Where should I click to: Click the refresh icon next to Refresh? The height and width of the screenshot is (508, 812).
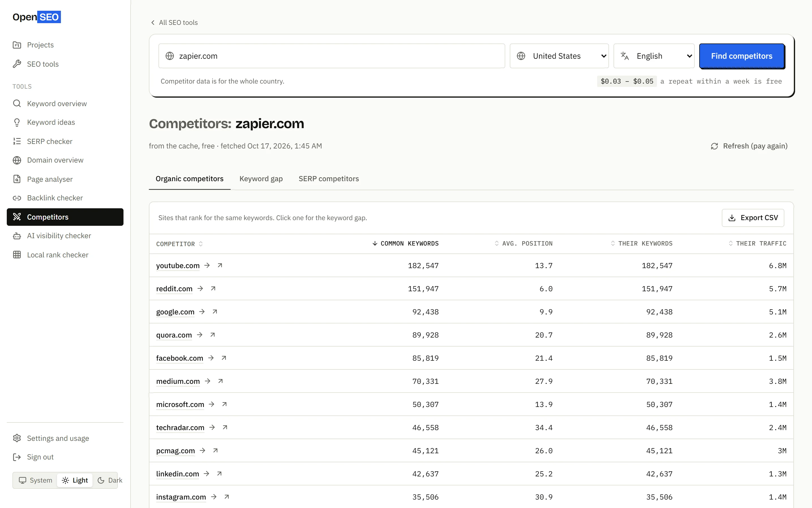point(714,146)
